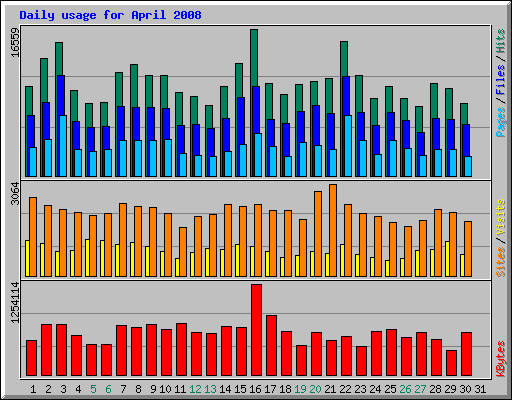The image size is (512, 400).
Task: Click the dark blue files bar for day 22
Action: [346, 96]
